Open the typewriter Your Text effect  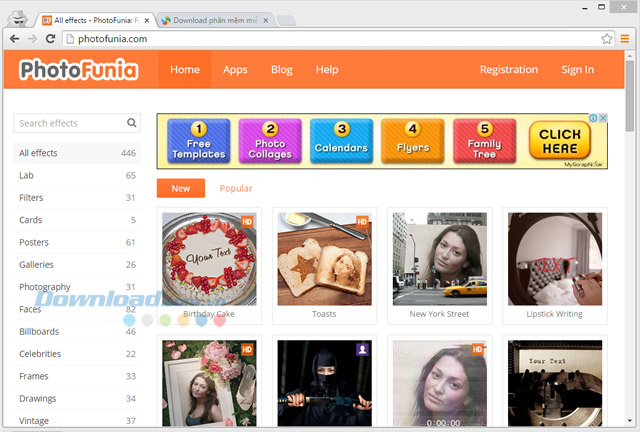coord(555,383)
